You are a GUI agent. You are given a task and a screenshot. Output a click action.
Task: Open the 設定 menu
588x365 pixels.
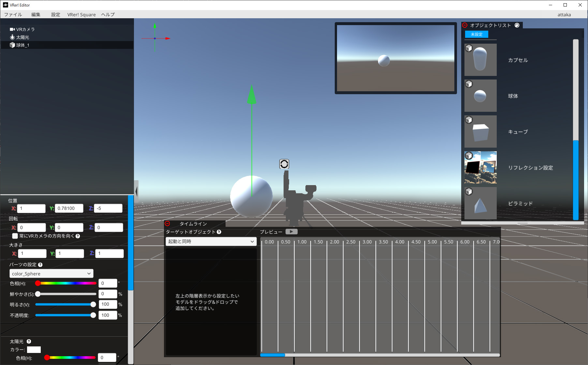(56, 14)
